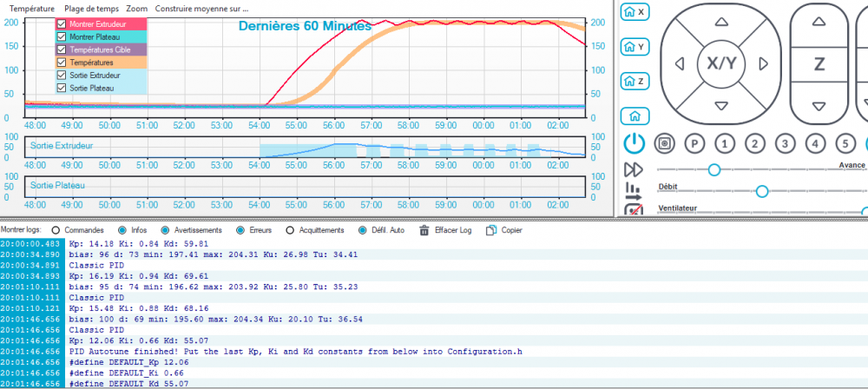Click the Z center label button
The image size is (868, 389).
tap(819, 63)
